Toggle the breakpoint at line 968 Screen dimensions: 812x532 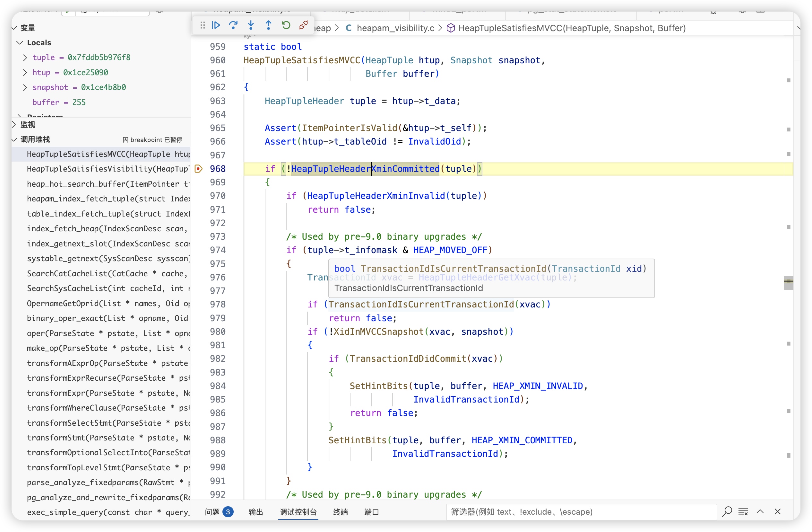pyautogui.click(x=199, y=169)
